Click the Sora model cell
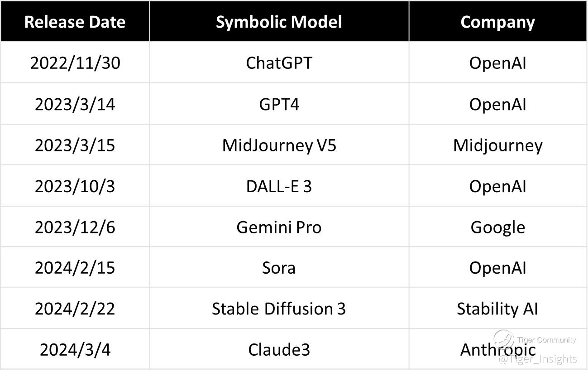Image resolution: width=588 pixels, height=372 pixels. 279,268
